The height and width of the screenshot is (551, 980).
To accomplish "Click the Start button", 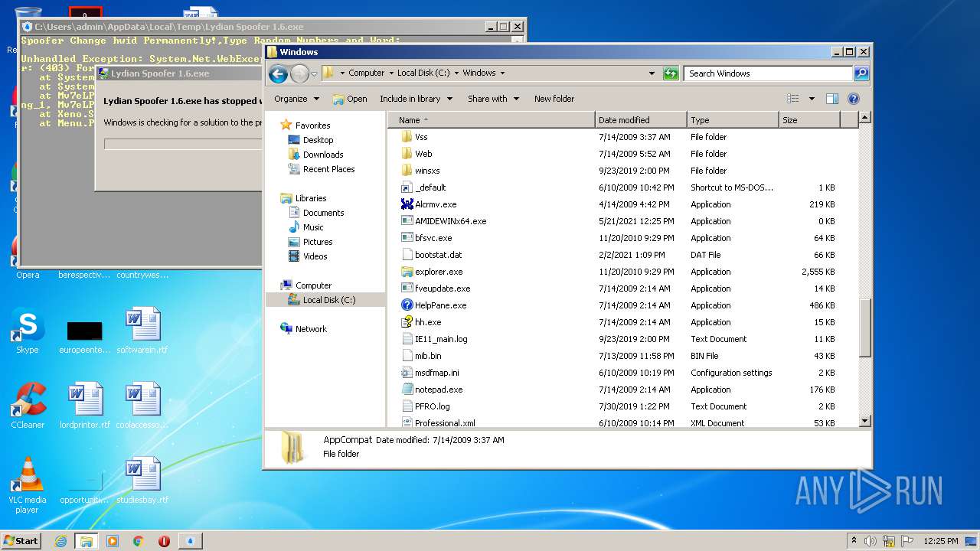I will pos(21,540).
